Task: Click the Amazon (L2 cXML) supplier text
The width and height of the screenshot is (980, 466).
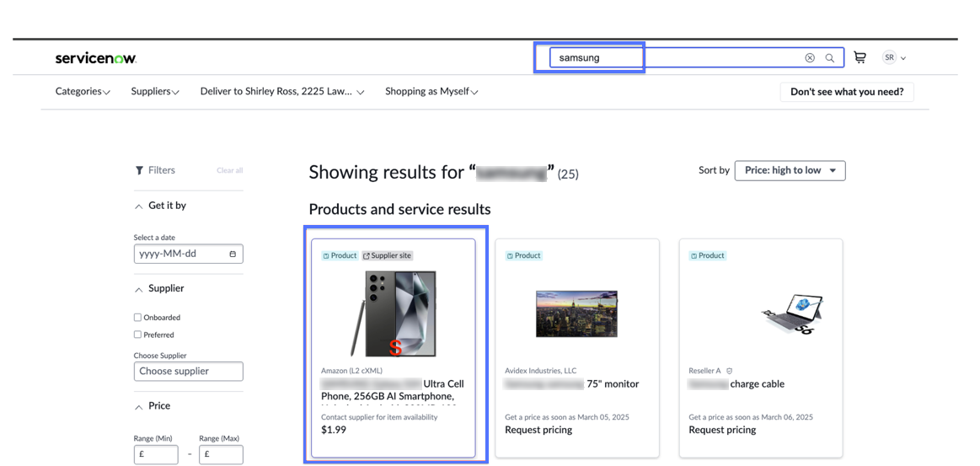Action: pos(352,371)
